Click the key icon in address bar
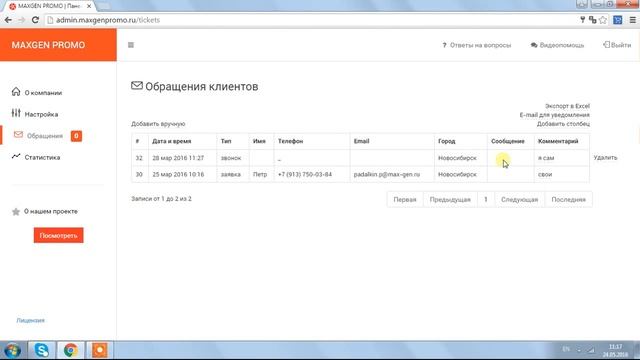Viewport: 640px width, 360px height. tap(582, 20)
